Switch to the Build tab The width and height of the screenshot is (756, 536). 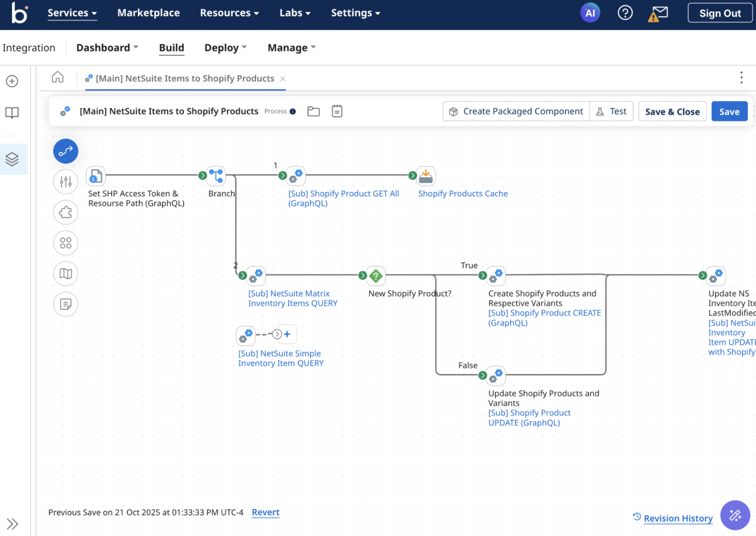pos(171,48)
